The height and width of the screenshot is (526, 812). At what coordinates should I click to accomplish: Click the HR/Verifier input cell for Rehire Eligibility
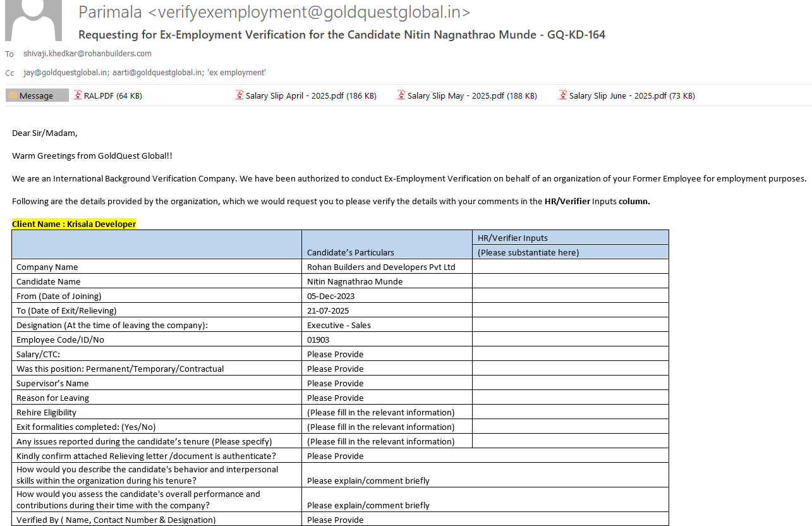coord(570,412)
